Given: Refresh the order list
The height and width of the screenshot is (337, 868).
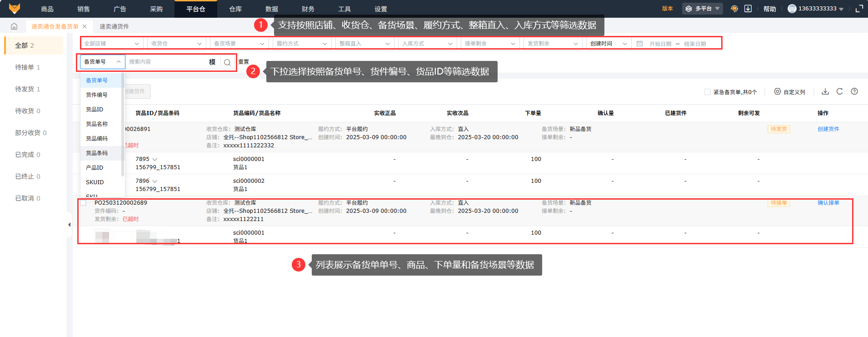Looking at the screenshot, I should coord(839,91).
